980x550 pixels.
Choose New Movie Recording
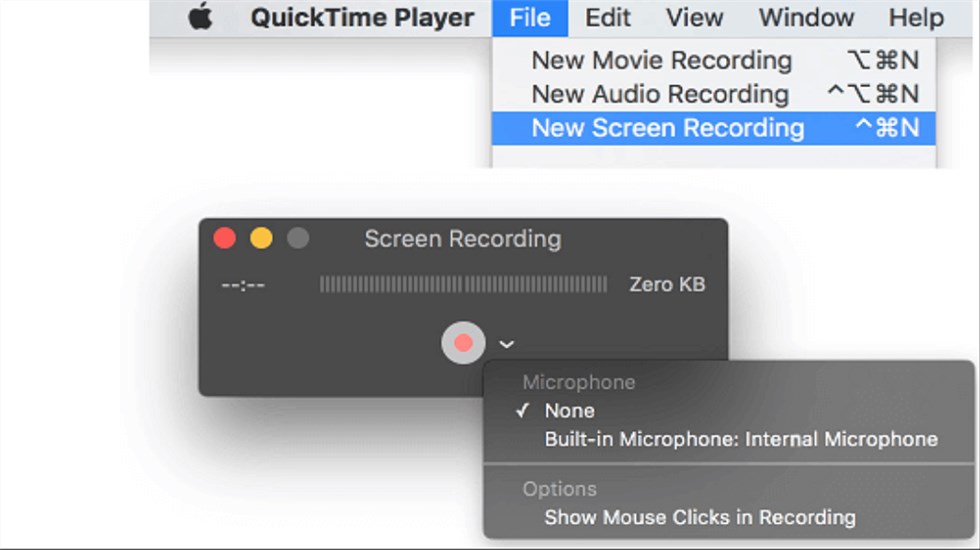point(714,61)
